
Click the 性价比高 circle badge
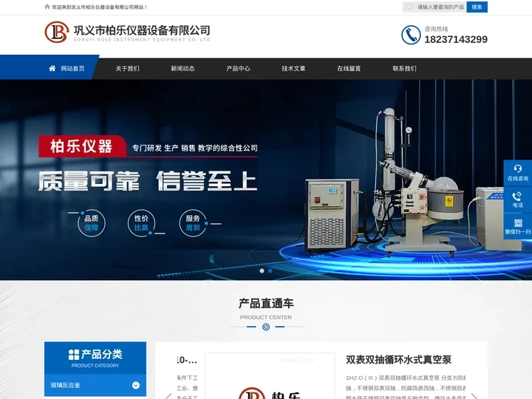(141, 223)
